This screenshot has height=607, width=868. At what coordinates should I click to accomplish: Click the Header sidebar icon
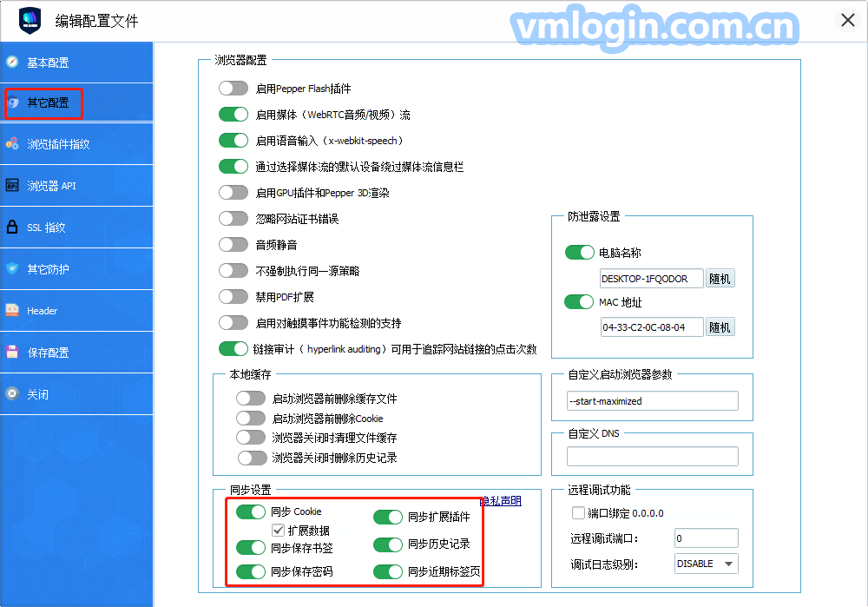point(12,310)
